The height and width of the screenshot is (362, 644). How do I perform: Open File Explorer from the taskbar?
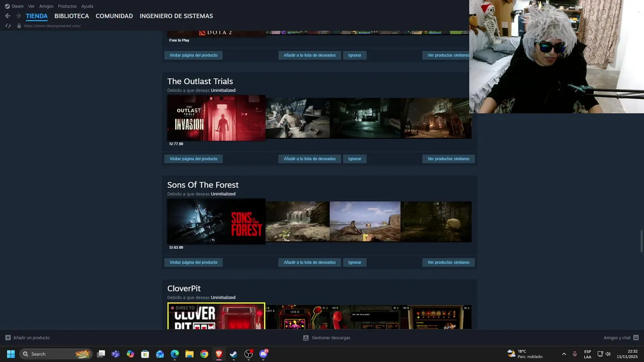(x=189, y=354)
